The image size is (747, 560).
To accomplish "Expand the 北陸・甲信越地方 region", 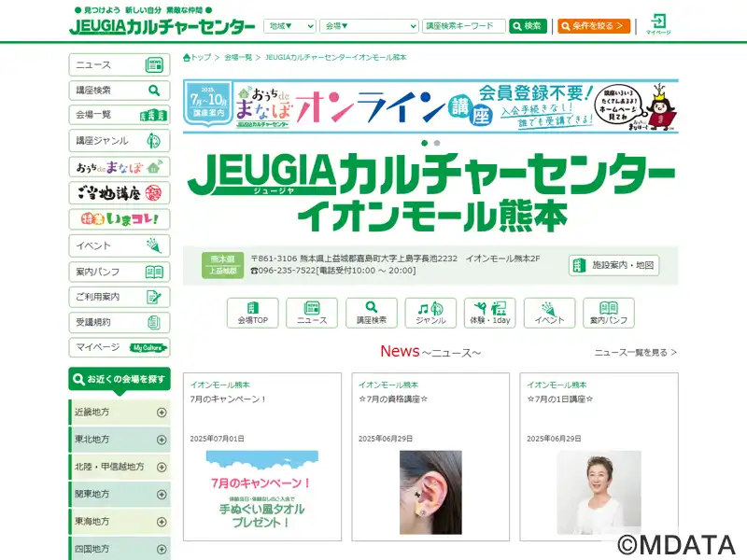I will click(120, 468).
